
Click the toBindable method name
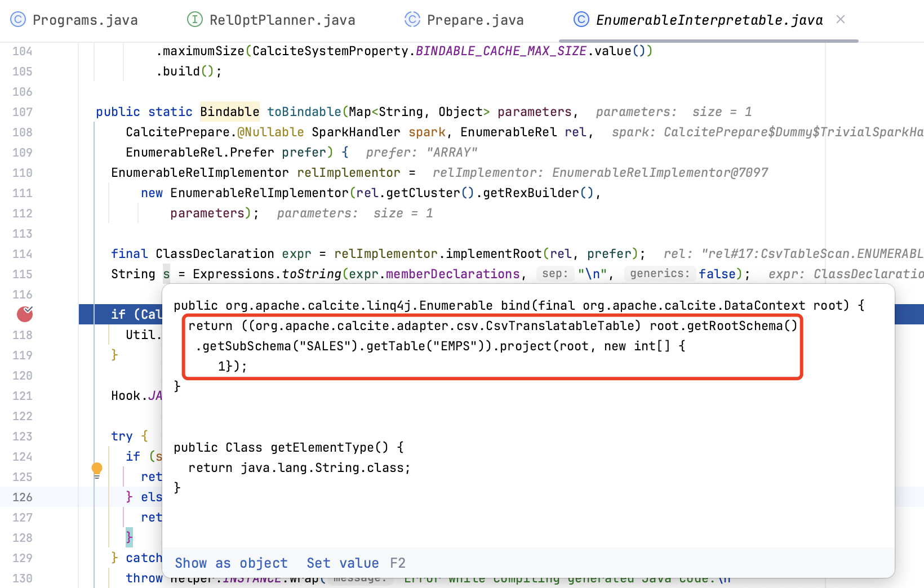(x=304, y=112)
